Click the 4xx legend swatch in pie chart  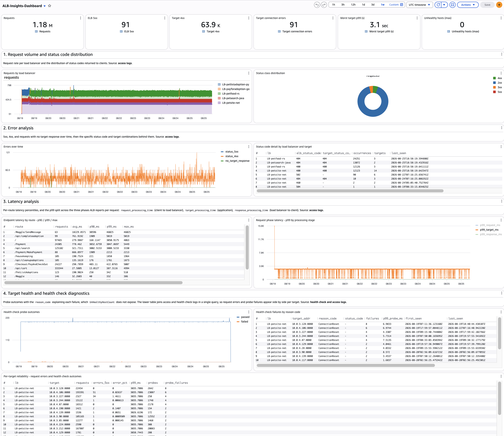point(494,78)
